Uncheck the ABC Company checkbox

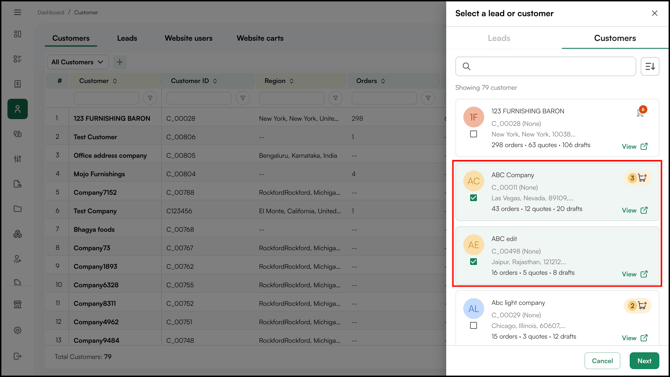click(x=473, y=198)
